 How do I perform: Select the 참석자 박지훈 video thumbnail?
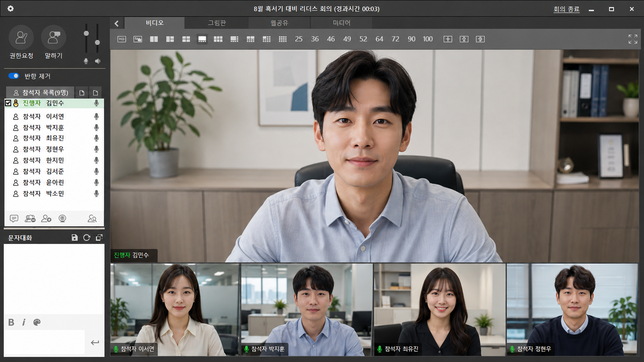pyautogui.click(x=307, y=310)
